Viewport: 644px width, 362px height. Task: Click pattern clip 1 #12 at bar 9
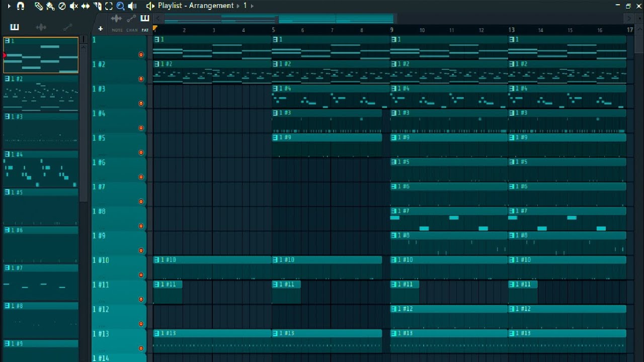pyautogui.click(x=449, y=316)
